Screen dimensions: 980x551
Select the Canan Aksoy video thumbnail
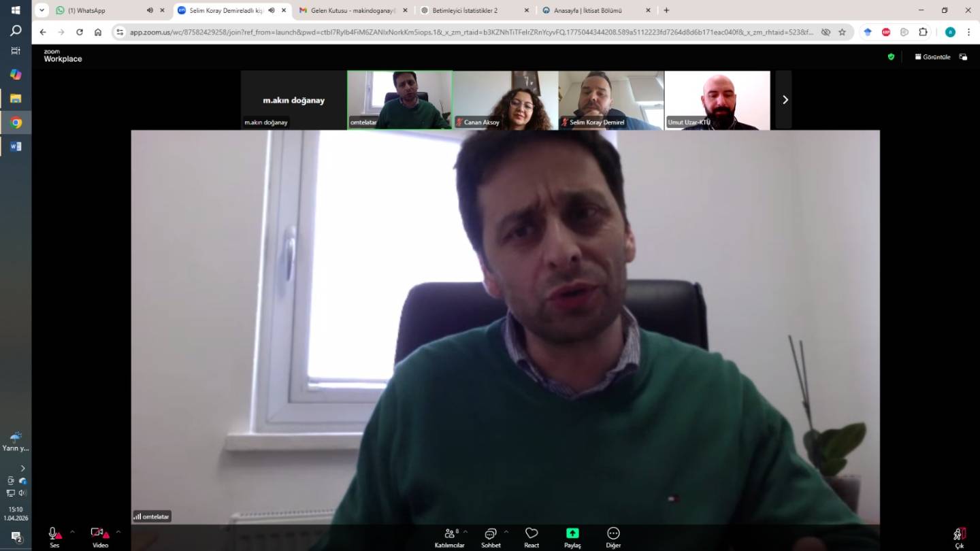(x=506, y=100)
